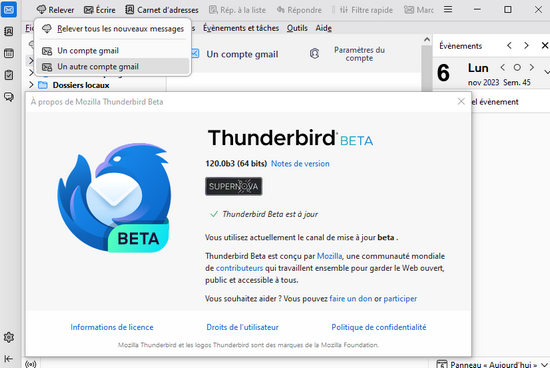
Task: Click the Marc toolbar button
Action: (418, 10)
